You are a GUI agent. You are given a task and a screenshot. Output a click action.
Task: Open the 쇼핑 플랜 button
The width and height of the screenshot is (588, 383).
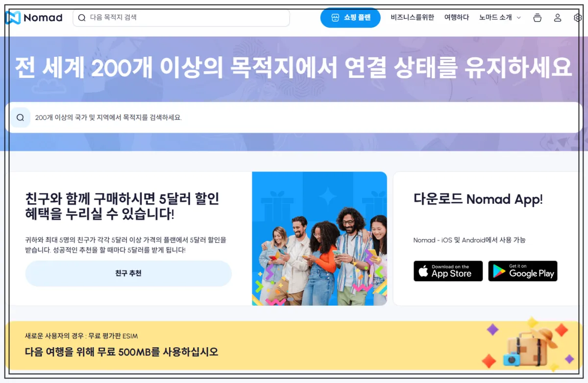coord(350,18)
